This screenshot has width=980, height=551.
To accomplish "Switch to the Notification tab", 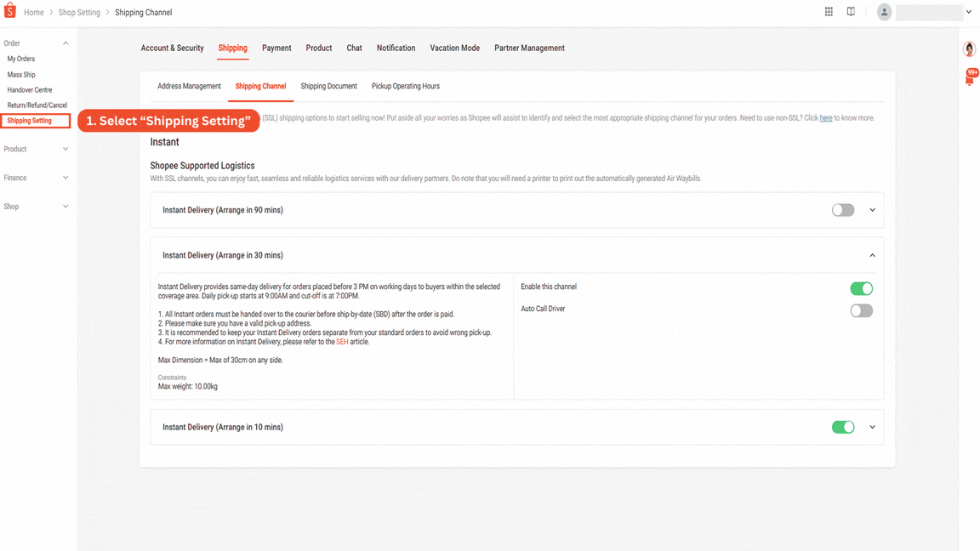I will [396, 48].
